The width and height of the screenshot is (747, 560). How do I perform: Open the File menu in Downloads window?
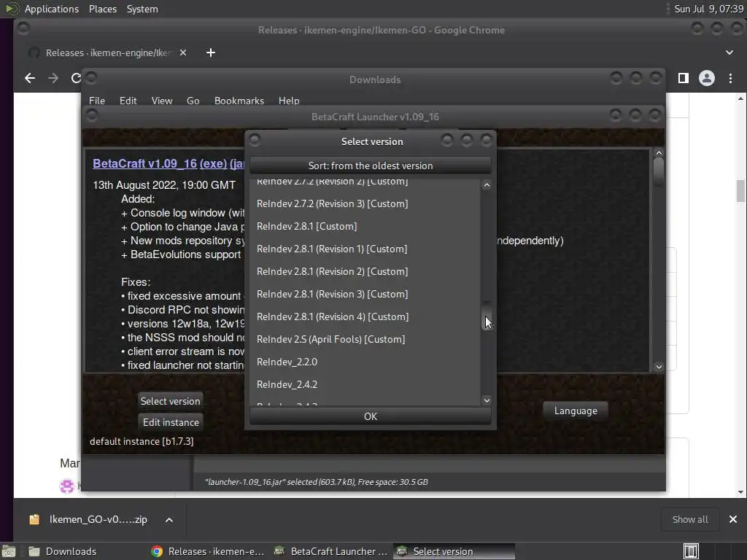[97, 101]
